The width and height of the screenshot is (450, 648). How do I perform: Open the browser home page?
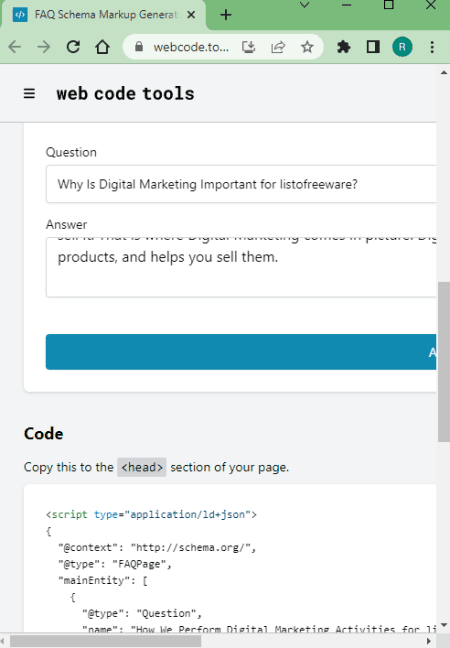(102, 47)
